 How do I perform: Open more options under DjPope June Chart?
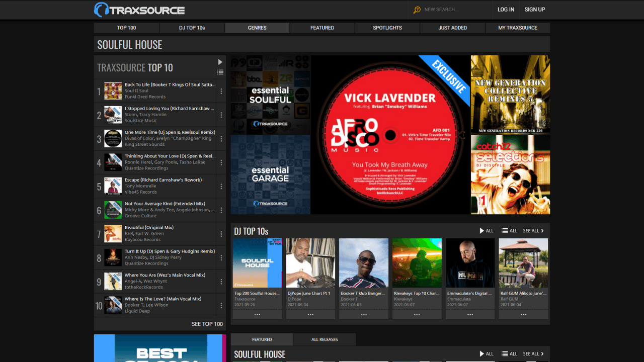(310, 314)
